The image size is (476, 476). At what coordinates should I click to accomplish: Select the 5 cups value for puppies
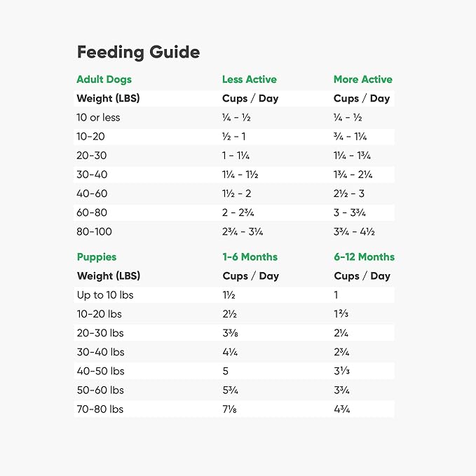(225, 371)
